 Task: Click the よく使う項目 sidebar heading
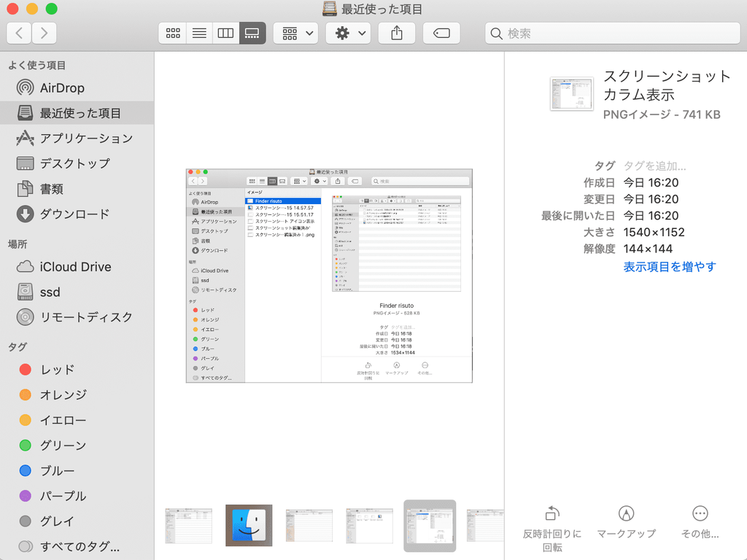[36, 65]
